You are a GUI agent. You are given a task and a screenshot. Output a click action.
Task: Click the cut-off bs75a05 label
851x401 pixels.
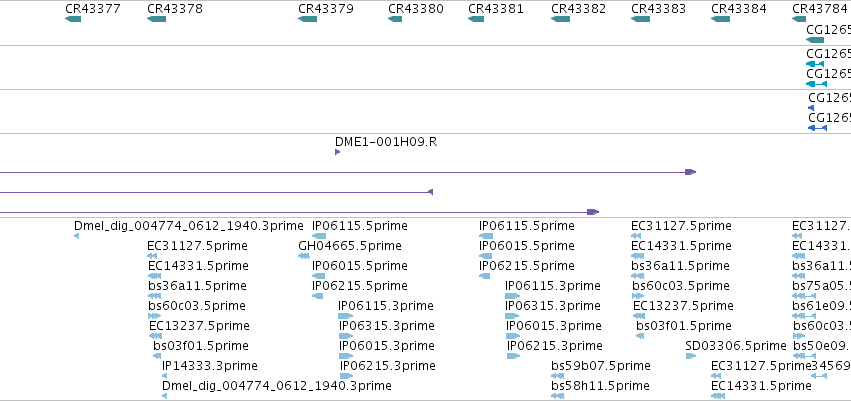pyautogui.click(x=821, y=286)
